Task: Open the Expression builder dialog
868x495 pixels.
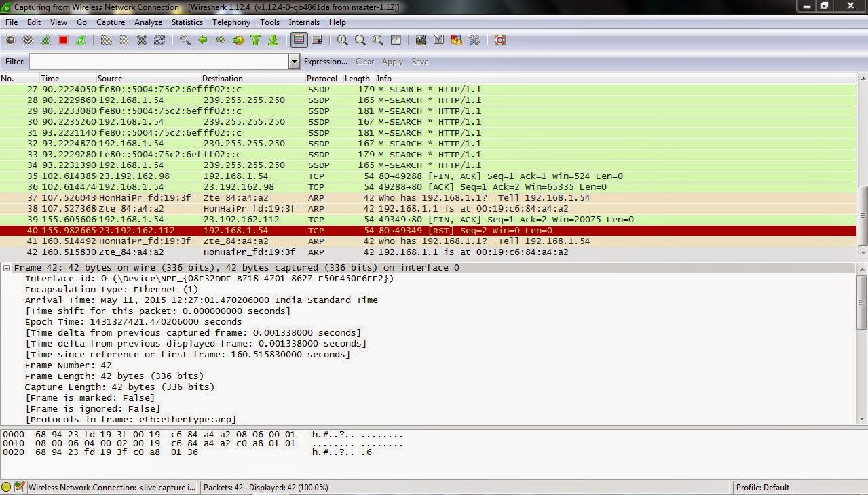Action: 326,61
